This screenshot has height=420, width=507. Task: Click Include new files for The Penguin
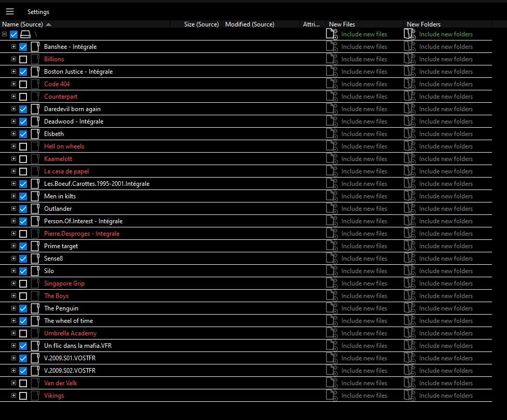tap(364, 308)
